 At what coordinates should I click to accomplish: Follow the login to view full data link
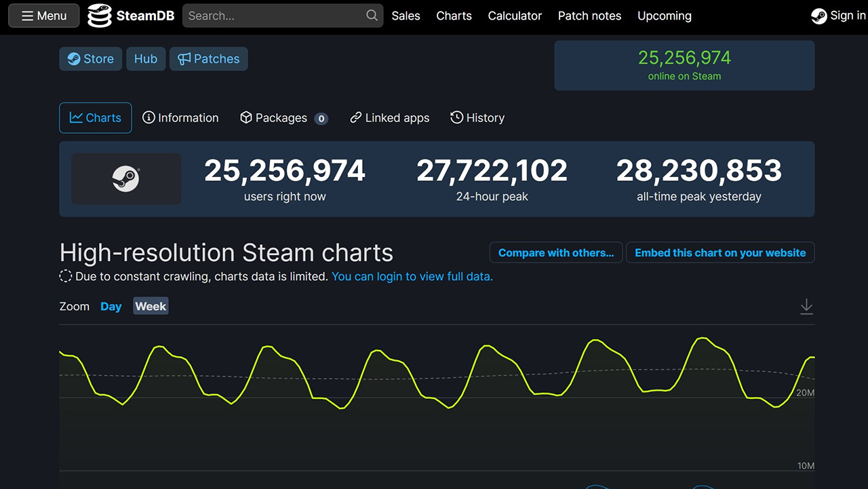[x=412, y=277]
